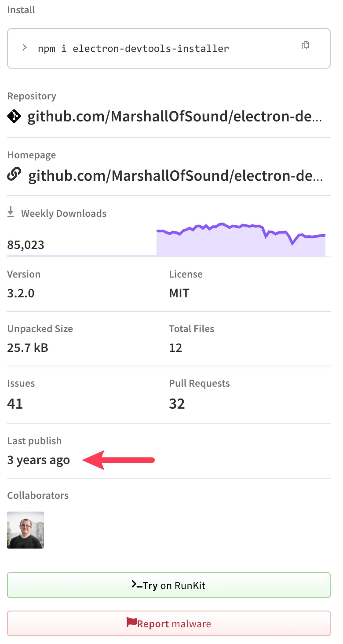Click the Weekly Downloads arrow icon
Screen dimensions: 343x644
(11, 213)
